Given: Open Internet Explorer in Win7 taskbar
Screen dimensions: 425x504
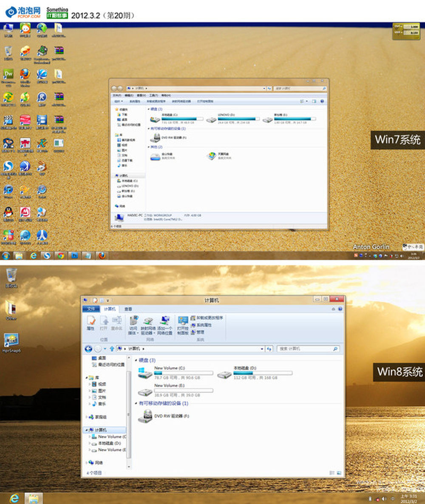Looking at the screenshot, I should tap(33, 255).
